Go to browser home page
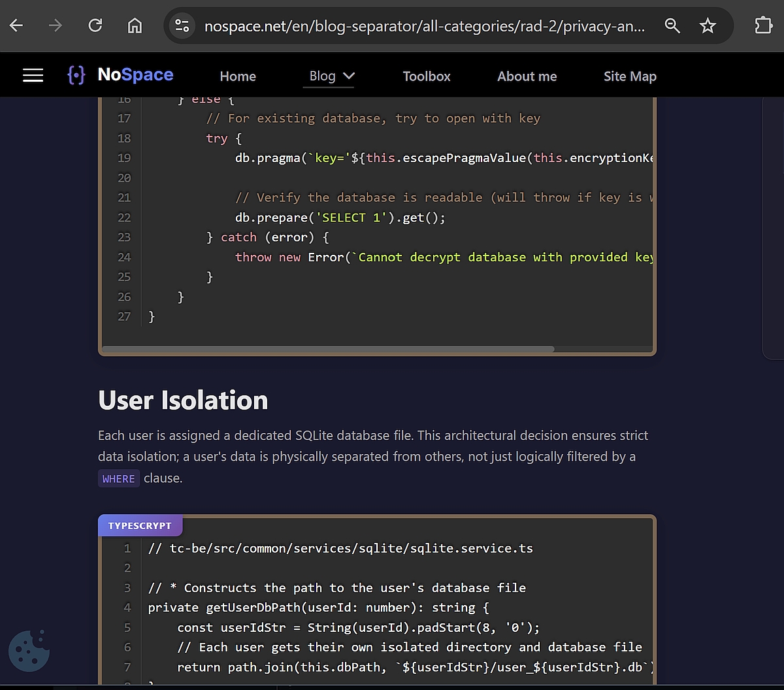The width and height of the screenshot is (784, 690). pyautogui.click(x=135, y=25)
